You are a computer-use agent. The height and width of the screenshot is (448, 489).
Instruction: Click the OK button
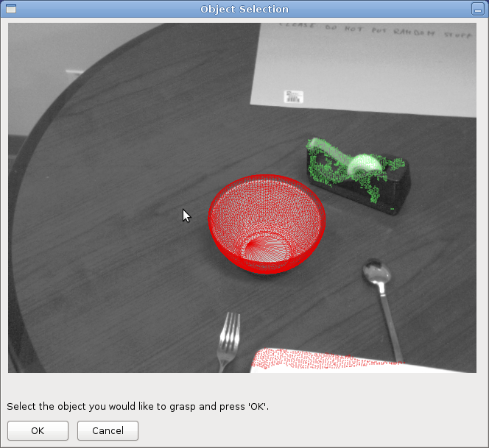pos(38,430)
